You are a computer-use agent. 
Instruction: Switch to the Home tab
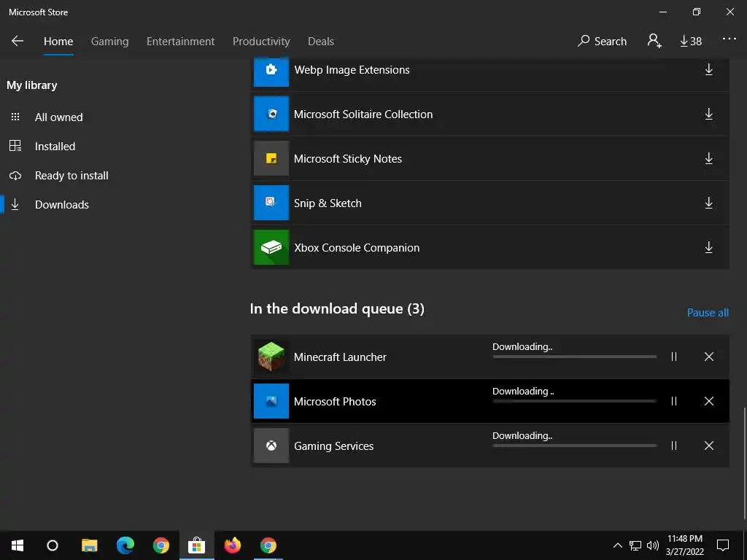pos(58,42)
